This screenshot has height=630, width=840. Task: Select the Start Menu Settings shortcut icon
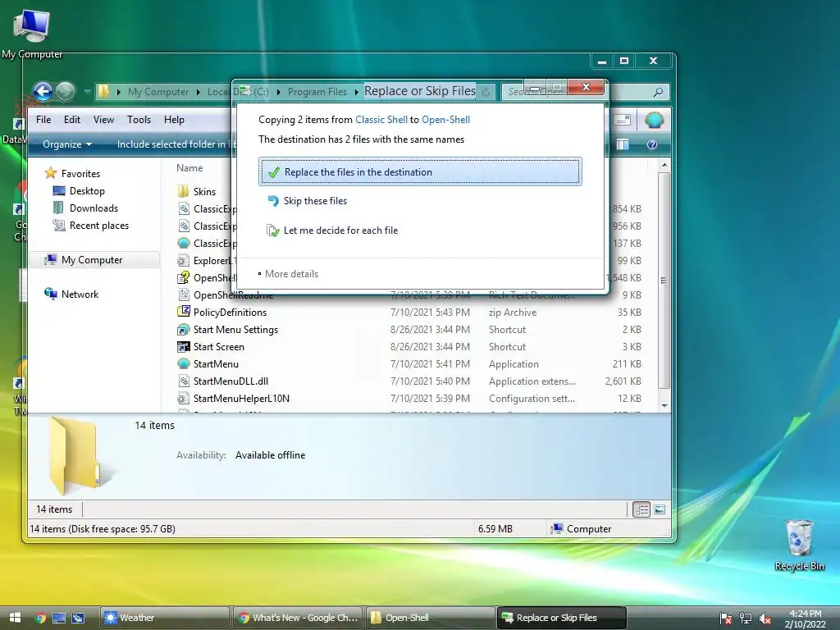coord(183,329)
